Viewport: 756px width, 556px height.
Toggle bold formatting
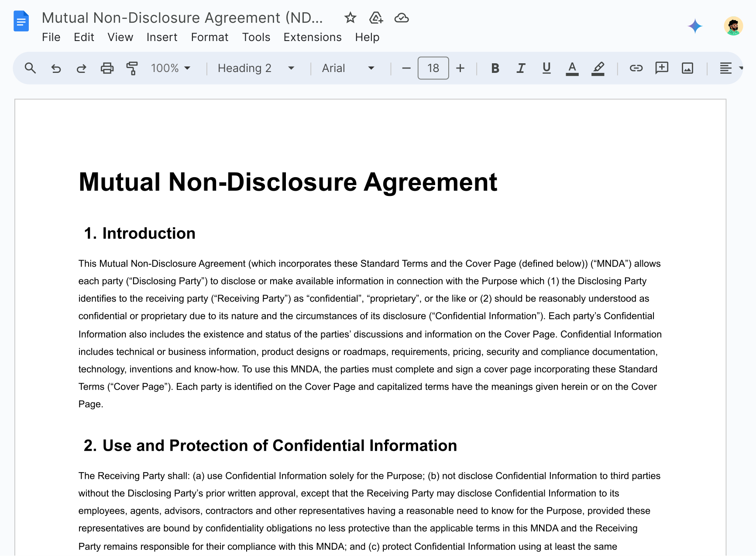pyautogui.click(x=495, y=68)
